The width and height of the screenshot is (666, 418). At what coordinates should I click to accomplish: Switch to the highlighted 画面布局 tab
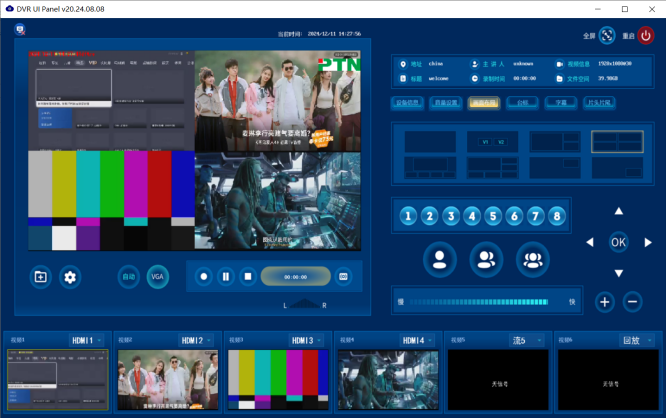pos(484,103)
